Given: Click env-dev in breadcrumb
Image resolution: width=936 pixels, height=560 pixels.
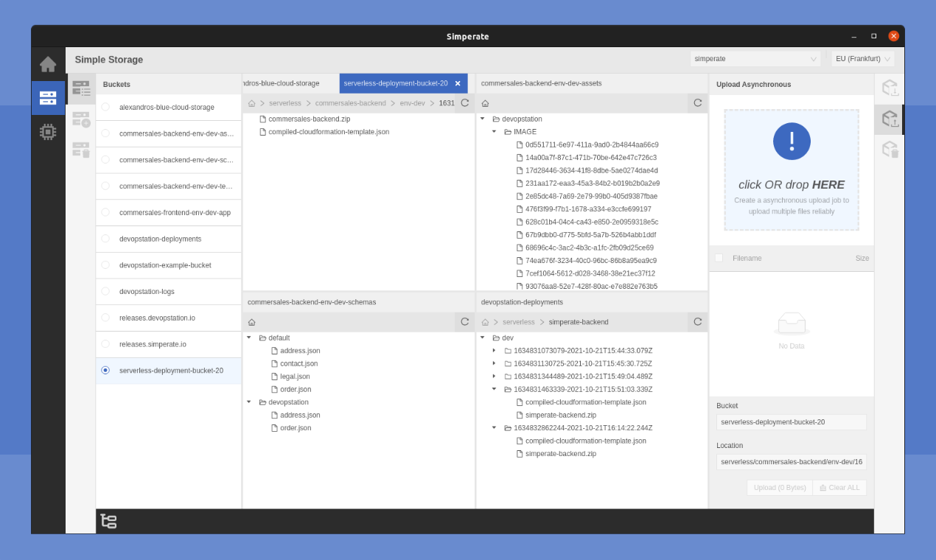Looking at the screenshot, I should click(412, 103).
